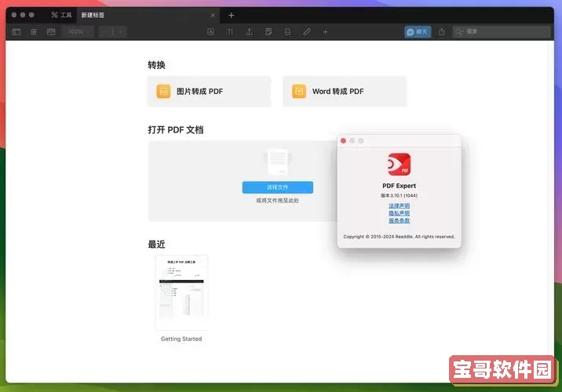Open the 100% zoom dropdown

pos(78,32)
